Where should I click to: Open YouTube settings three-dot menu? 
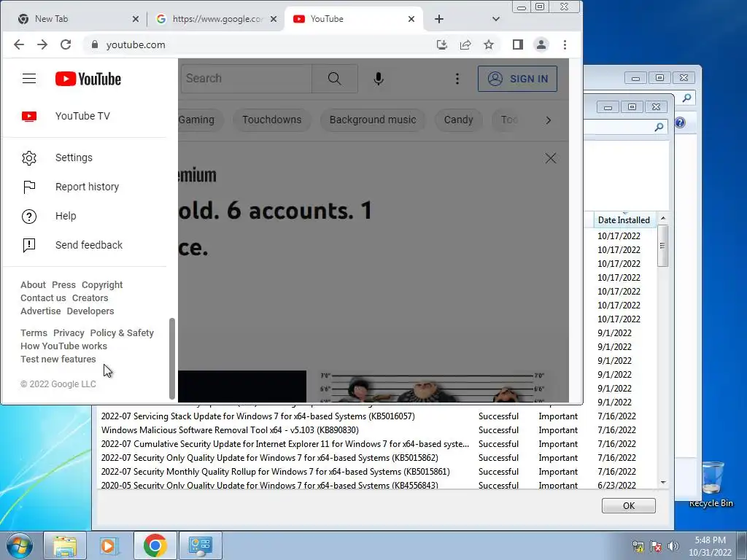pyautogui.click(x=457, y=79)
